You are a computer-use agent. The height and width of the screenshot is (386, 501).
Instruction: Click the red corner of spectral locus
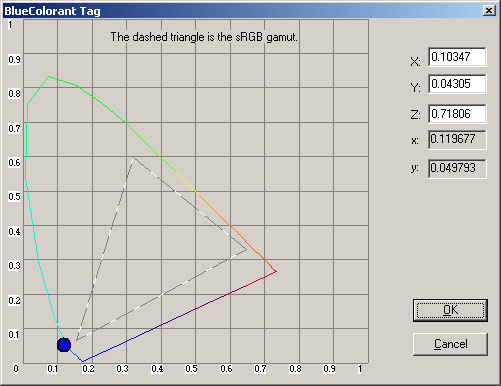click(x=276, y=271)
